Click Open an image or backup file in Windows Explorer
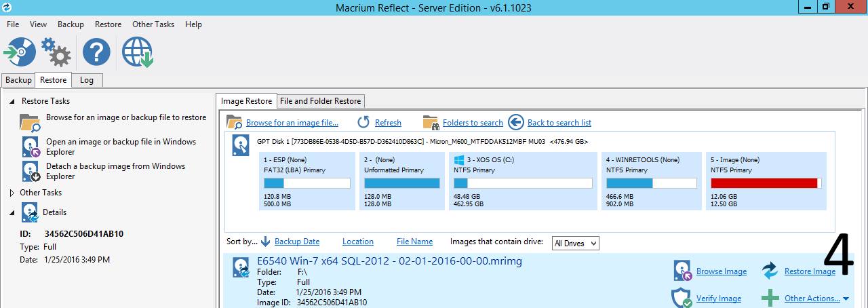This screenshot has width=868, height=308. (121, 147)
